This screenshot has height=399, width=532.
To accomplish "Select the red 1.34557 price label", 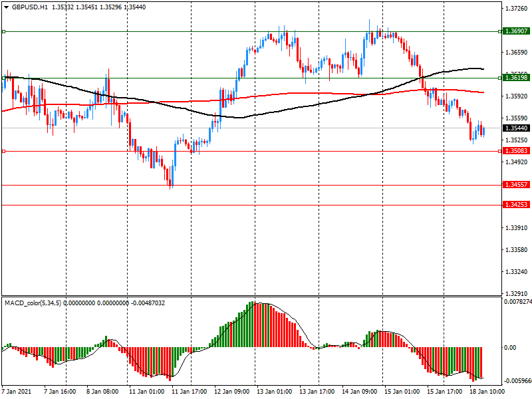I will click(x=516, y=185).
